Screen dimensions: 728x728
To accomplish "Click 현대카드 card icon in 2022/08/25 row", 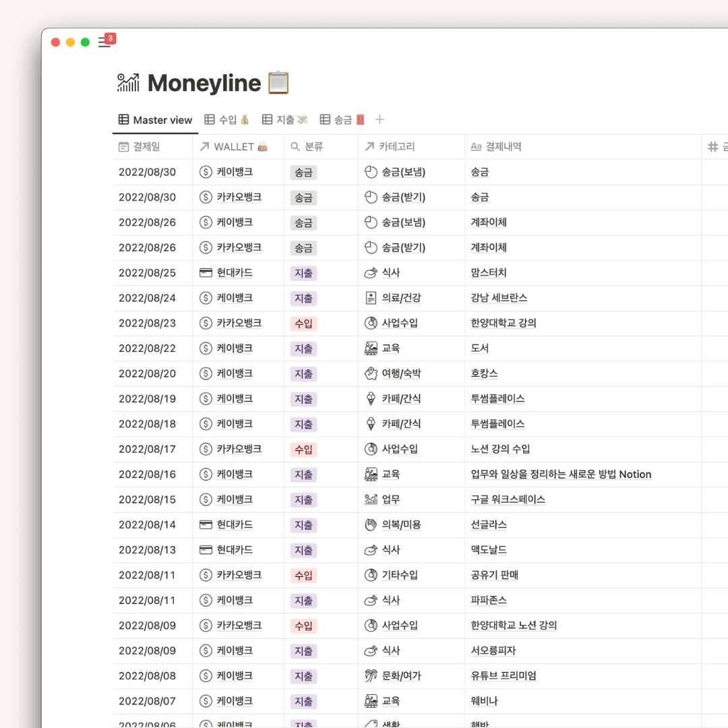I will pos(206,272).
